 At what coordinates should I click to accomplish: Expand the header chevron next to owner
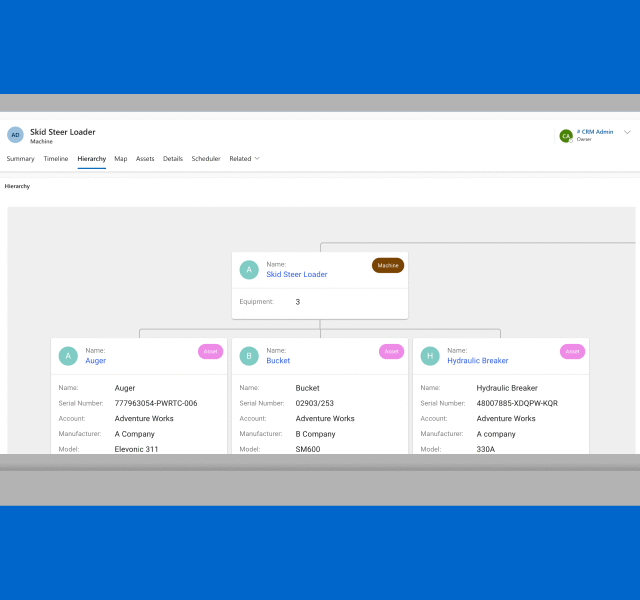[x=627, y=132]
